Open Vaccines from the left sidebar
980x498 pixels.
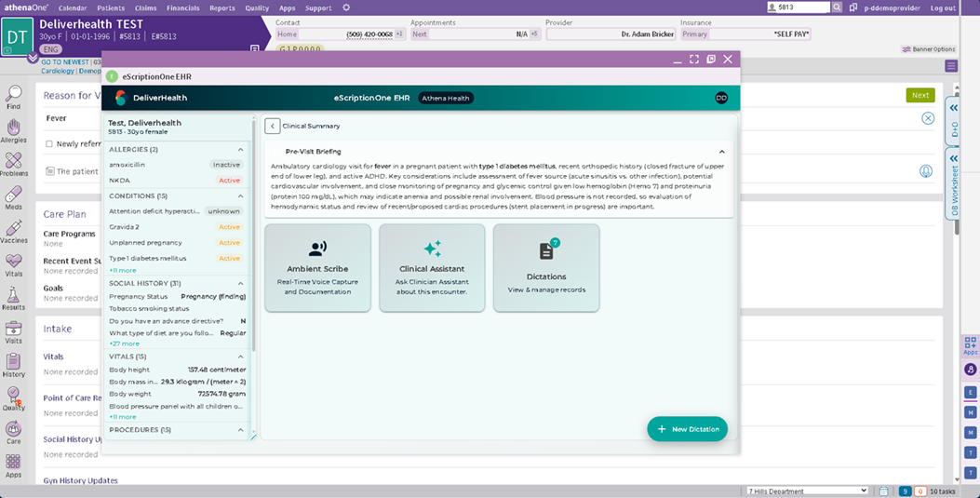point(14,231)
